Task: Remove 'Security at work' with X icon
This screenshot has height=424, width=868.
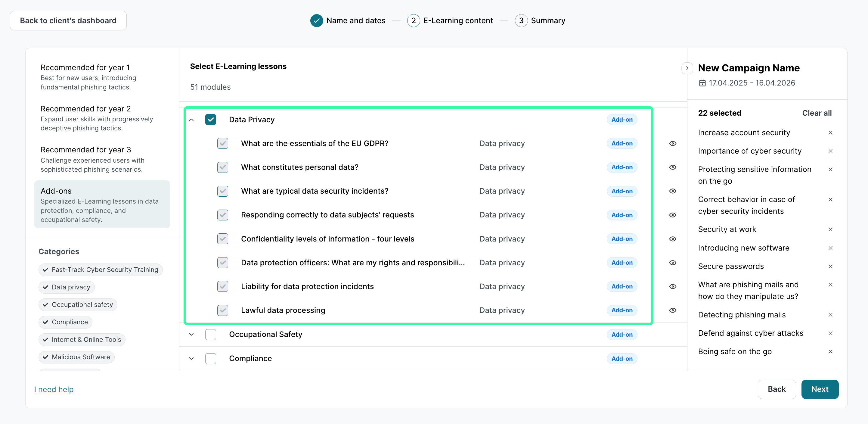Action: 830,229
